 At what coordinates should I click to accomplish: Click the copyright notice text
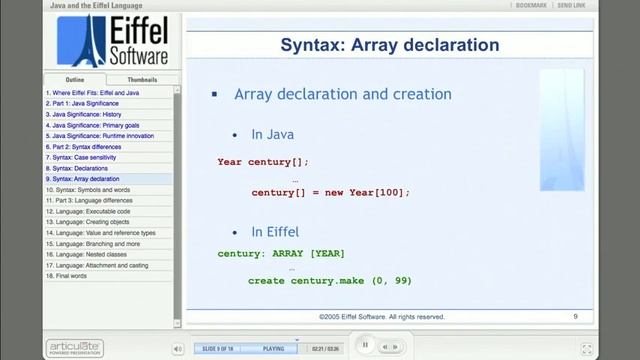point(382,317)
